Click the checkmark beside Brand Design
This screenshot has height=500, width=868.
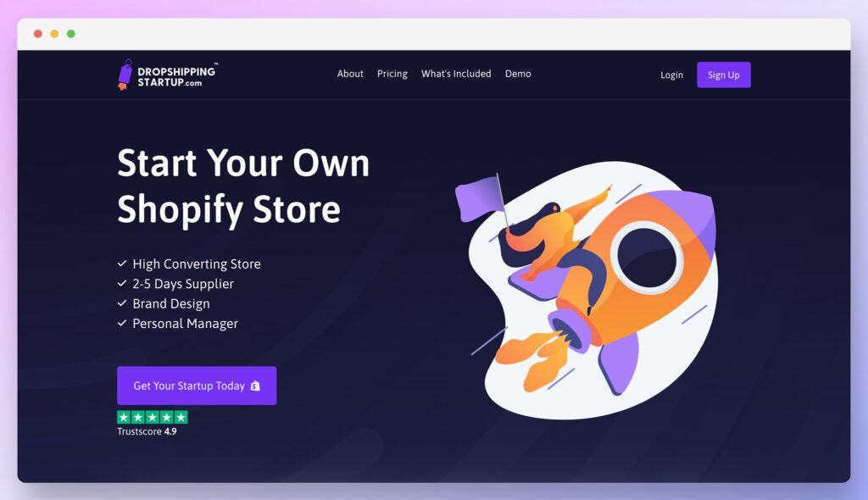click(122, 303)
